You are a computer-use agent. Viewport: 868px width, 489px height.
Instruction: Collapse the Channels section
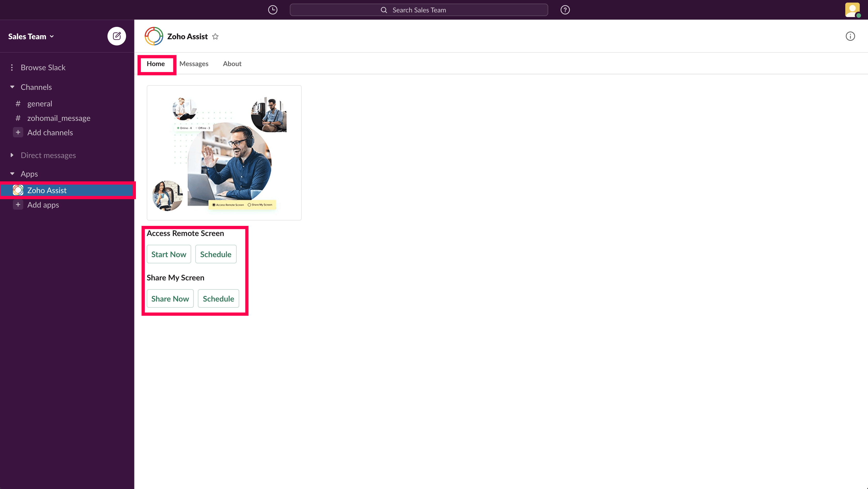12,87
